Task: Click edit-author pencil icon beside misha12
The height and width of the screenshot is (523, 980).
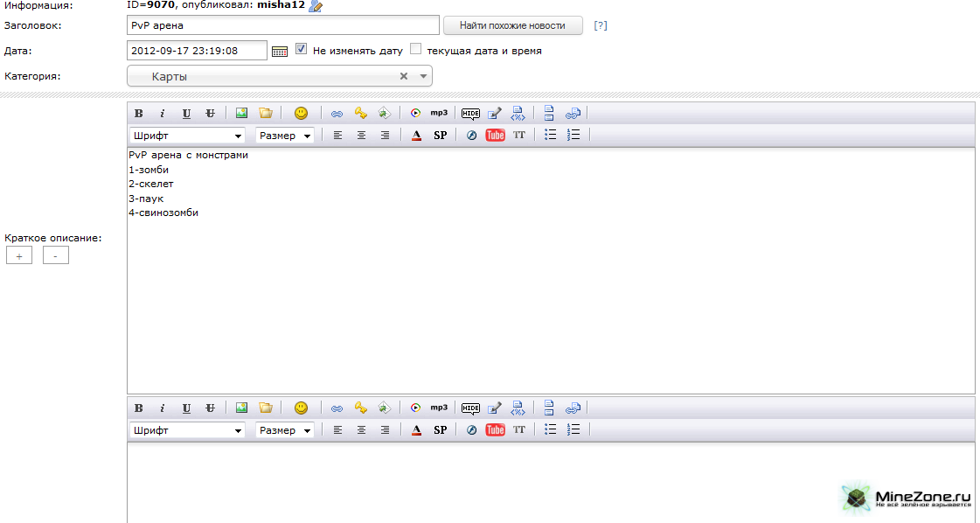Action: [x=316, y=7]
